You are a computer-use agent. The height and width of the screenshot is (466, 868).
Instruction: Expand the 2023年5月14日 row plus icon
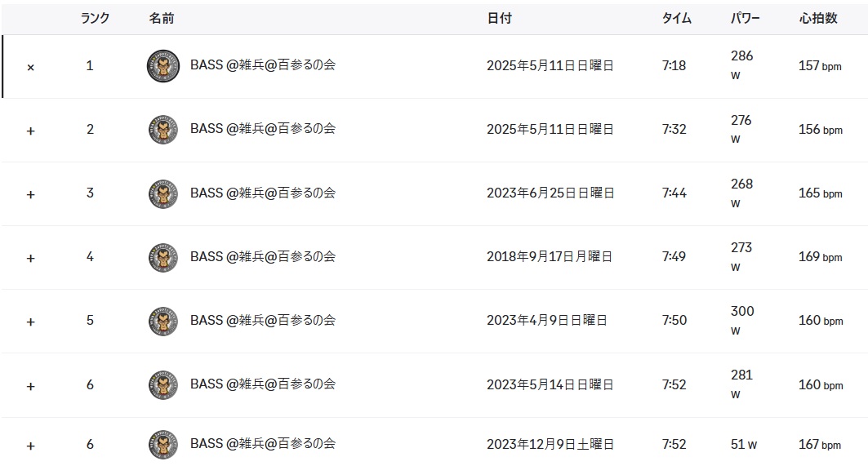point(30,386)
